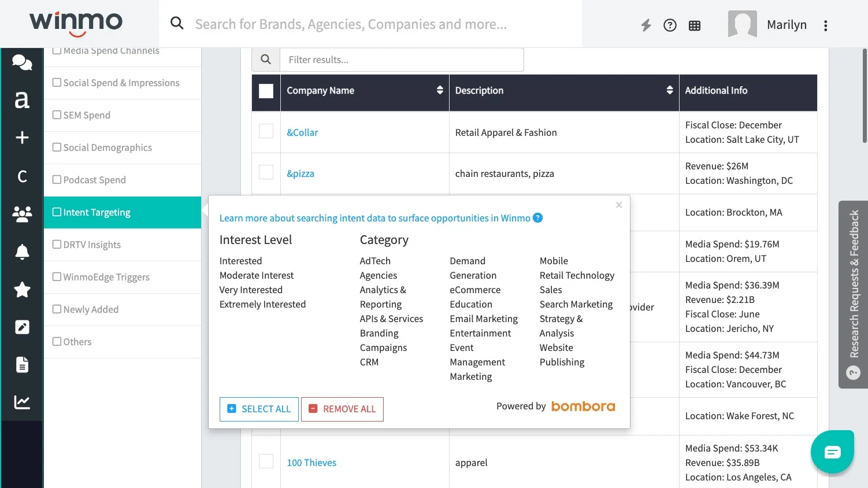Select Very Interested level
This screenshot has height=488, width=868.
pyautogui.click(x=251, y=290)
